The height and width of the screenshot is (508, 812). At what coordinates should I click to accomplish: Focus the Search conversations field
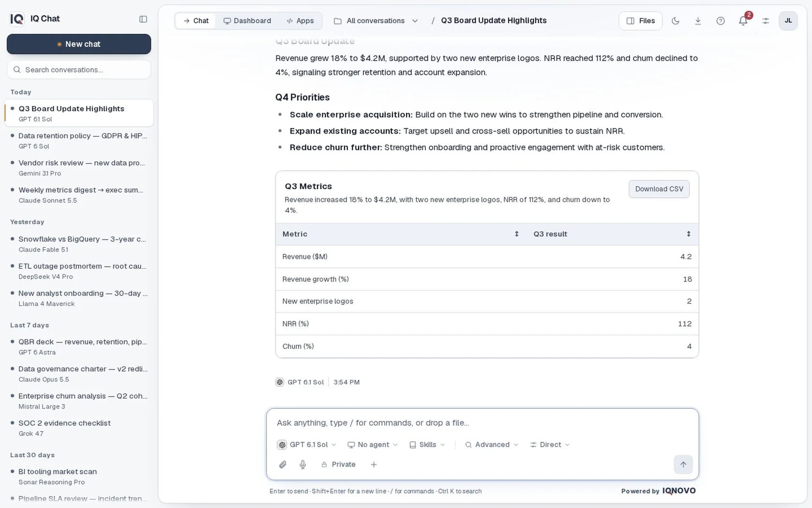(79, 70)
